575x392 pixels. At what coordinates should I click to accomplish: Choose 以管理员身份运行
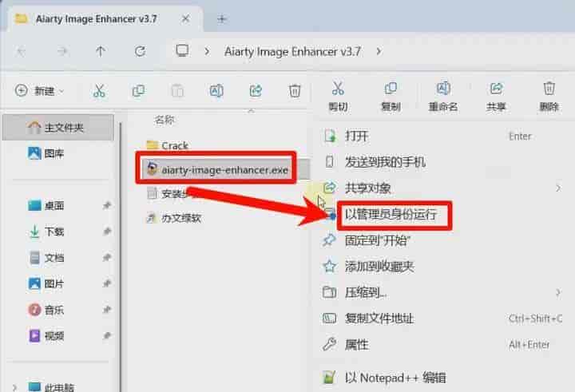[391, 214]
